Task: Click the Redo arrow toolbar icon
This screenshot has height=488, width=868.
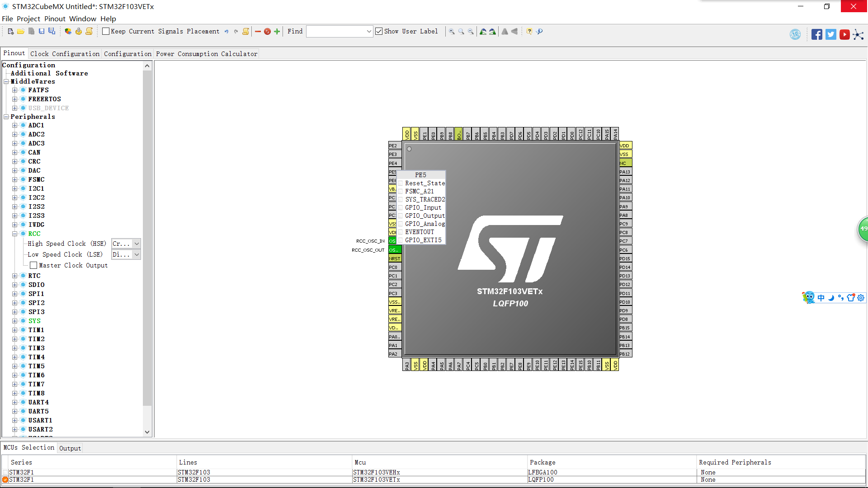Action: [236, 31]
